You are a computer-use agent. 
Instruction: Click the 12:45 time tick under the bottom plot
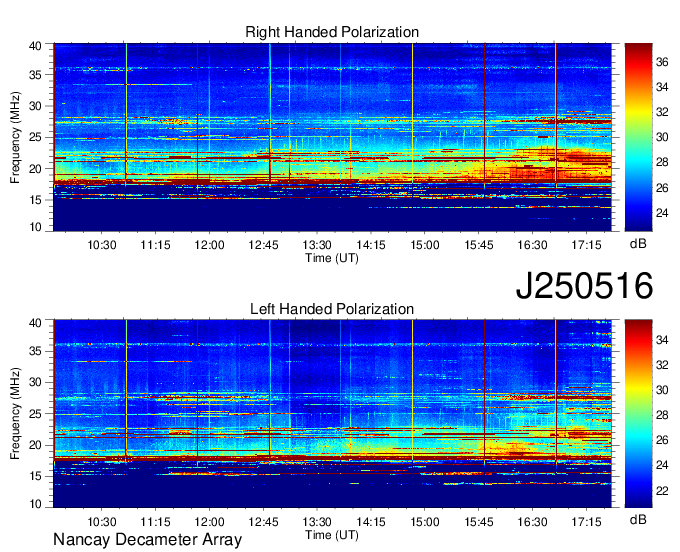click(x=263, y=522)
